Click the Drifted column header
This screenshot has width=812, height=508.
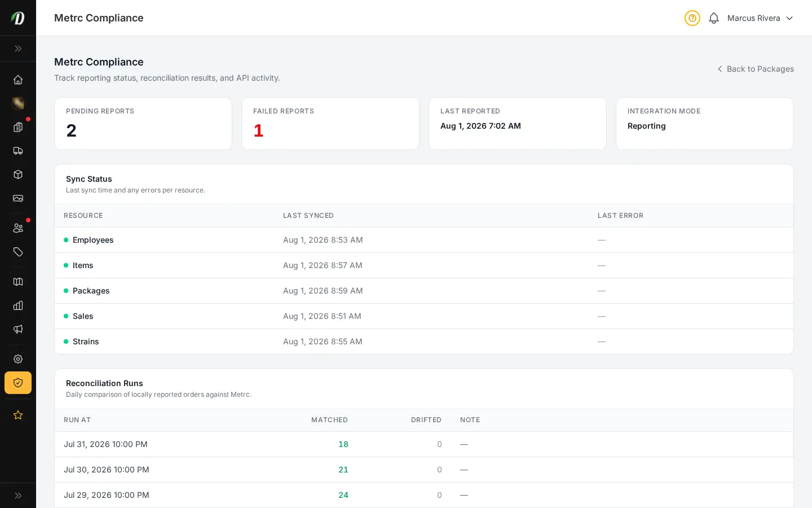point(426,420)
